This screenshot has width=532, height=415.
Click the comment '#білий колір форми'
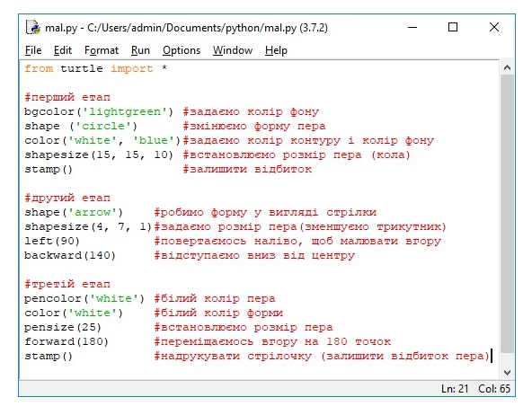(218, 313)
